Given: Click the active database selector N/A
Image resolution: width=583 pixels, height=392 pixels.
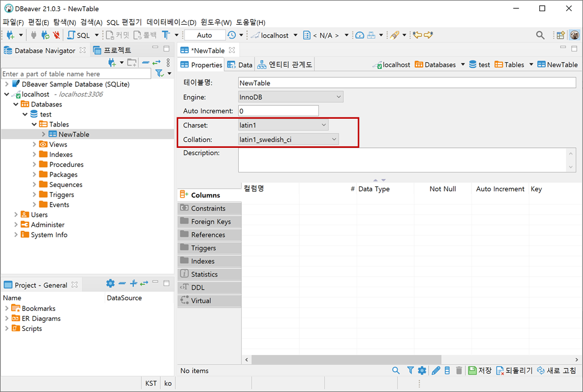Looking at the screenshot, I should tap(326, 35).
